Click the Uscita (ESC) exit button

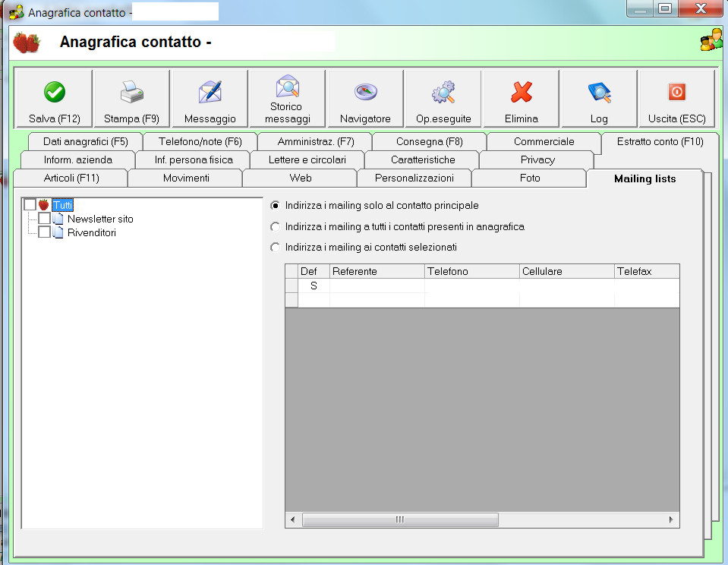tap(677, 99)
